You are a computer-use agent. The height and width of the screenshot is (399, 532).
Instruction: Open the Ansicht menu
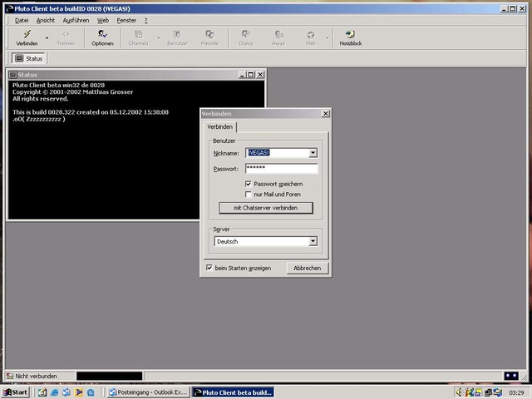pos(46,20)
